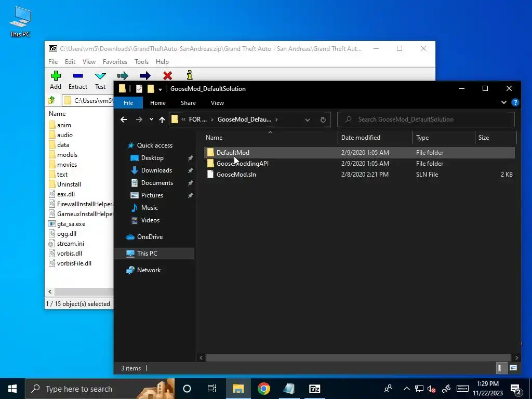Open the 7-Zip Help menu

162,62
